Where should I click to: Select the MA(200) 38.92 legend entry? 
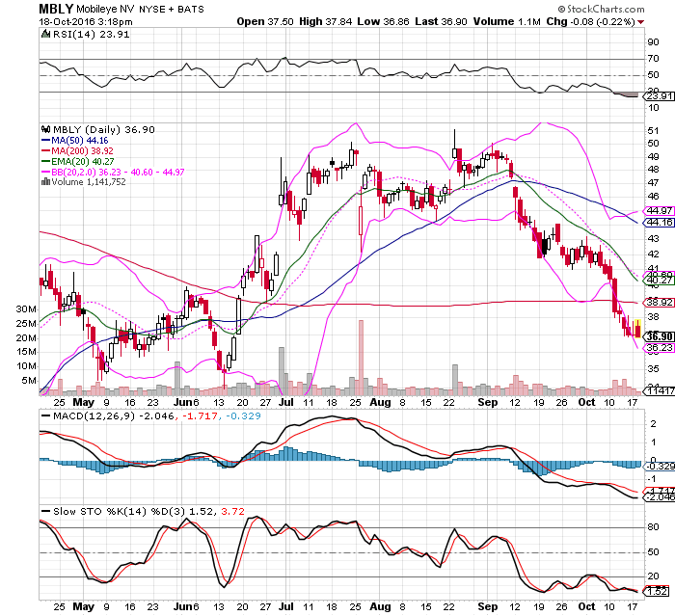point(77,150)
